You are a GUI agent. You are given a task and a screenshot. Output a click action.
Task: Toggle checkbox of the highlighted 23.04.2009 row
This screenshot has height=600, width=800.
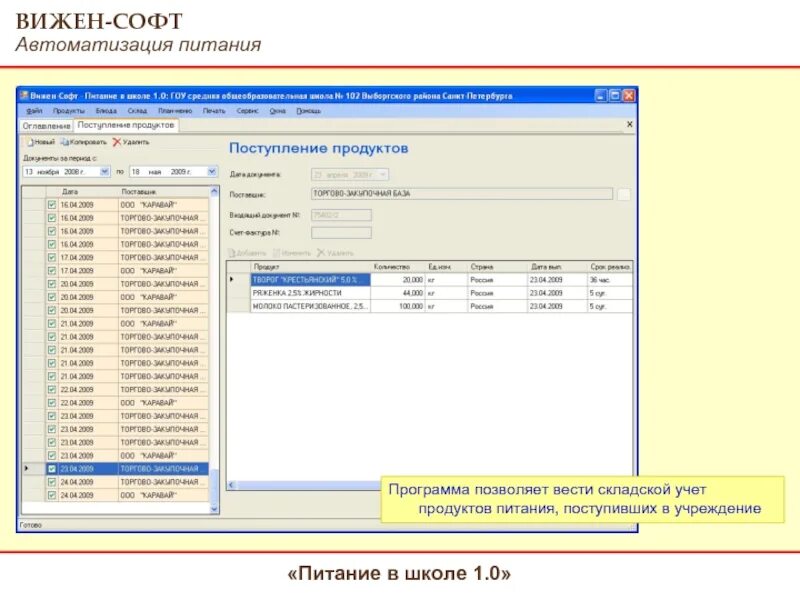click(x=52, y=469)
